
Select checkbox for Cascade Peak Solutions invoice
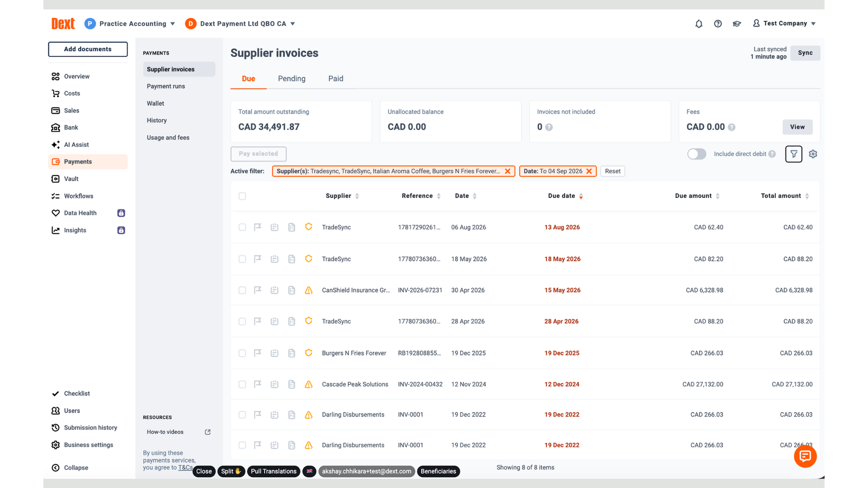pyautogui.click(x=242, y=384)
